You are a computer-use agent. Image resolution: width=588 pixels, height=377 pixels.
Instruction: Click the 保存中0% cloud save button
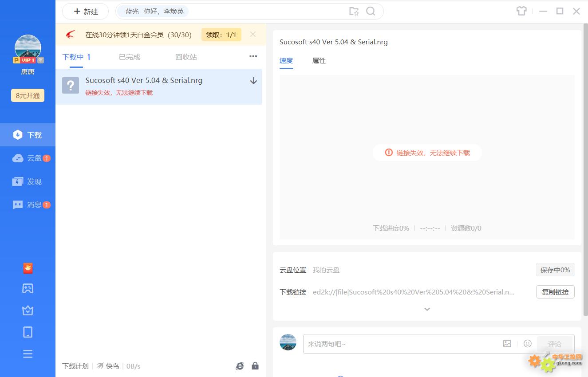(555, 270)
